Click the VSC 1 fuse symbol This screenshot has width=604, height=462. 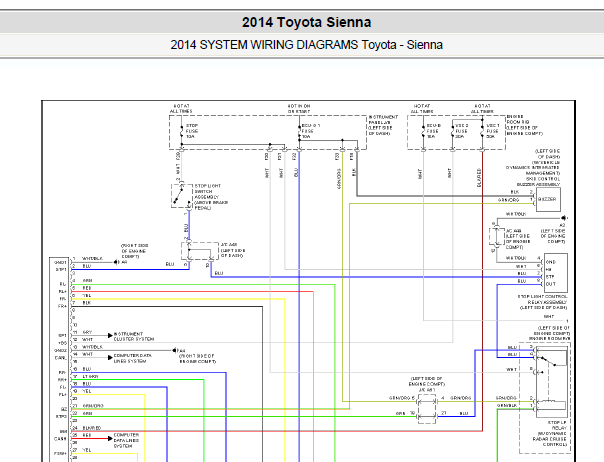[x=482, y=133]
